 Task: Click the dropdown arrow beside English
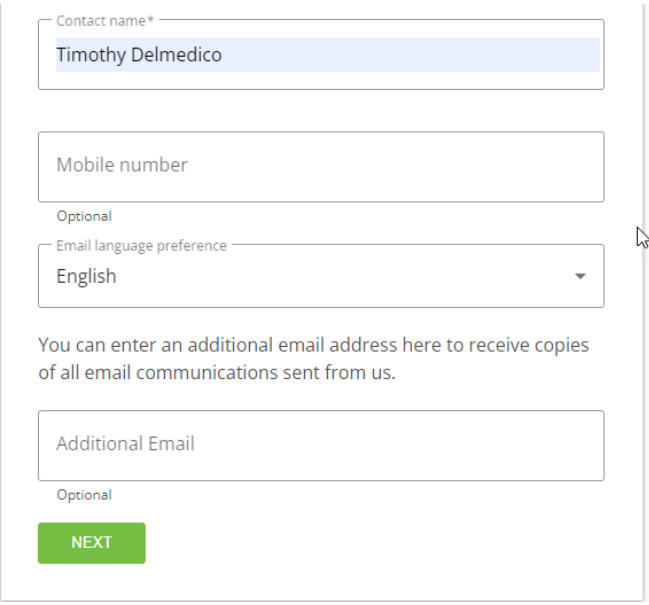[x=580, y=277]
